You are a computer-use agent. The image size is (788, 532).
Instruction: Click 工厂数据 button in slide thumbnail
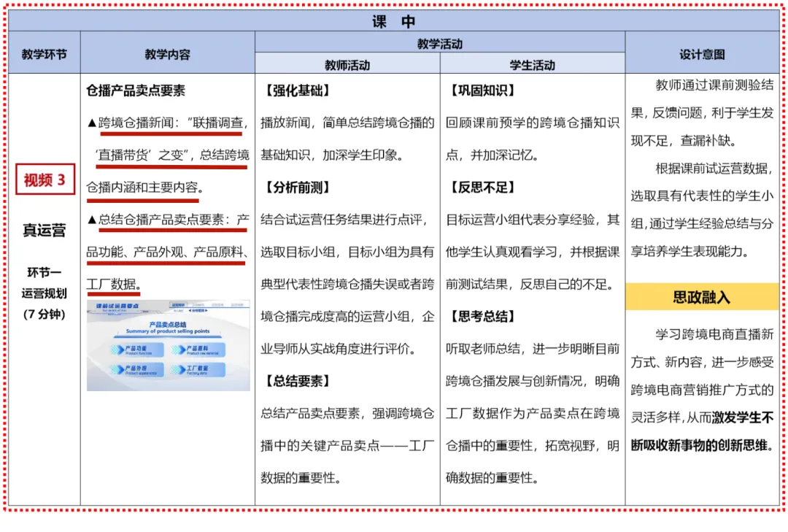(x=198, y=369)
